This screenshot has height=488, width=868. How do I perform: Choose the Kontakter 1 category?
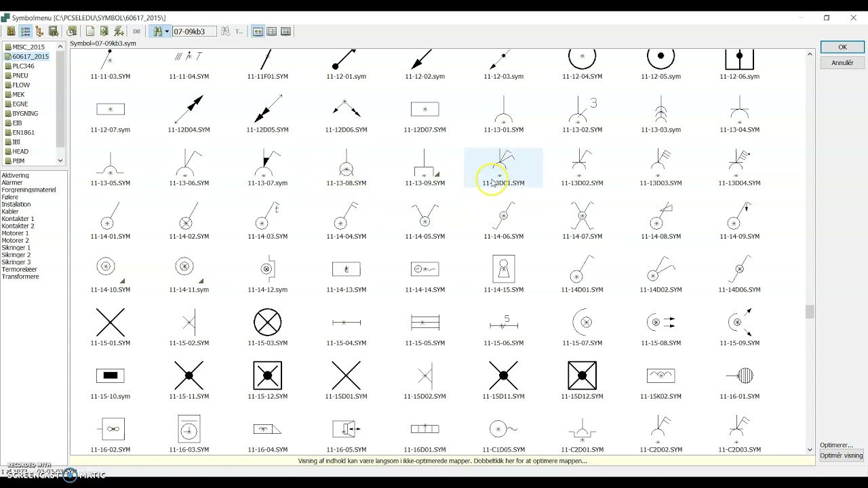pos(18,219)
